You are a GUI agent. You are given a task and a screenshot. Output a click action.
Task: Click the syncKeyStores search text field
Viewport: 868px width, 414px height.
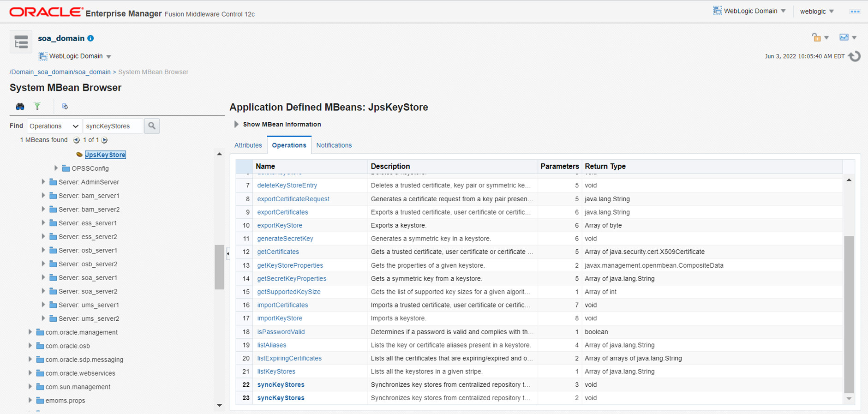[113, 126]
